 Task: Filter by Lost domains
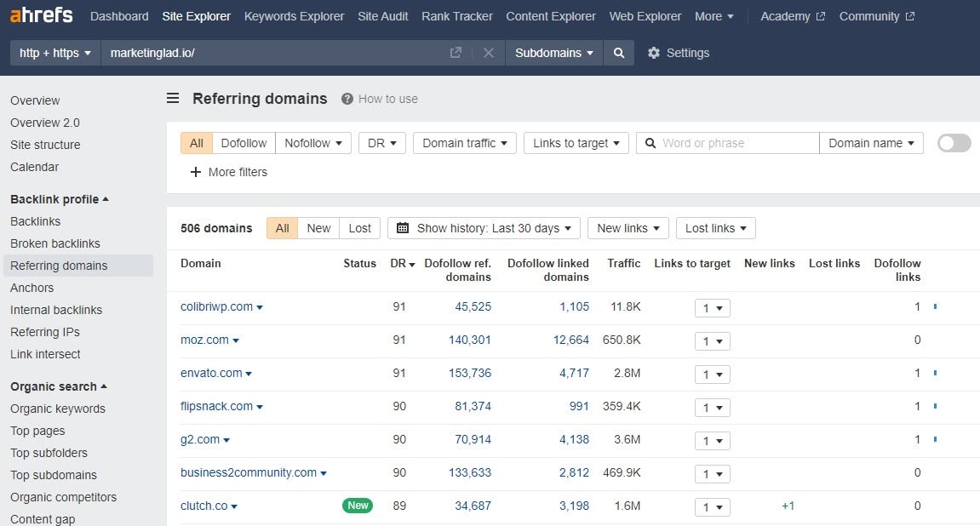click(x=360, y=228)
